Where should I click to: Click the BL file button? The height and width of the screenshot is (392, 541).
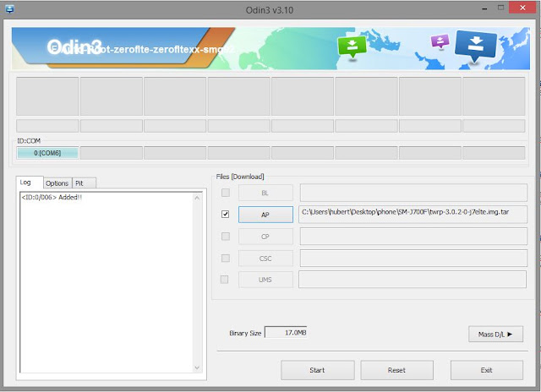click(x=265, y=193)
